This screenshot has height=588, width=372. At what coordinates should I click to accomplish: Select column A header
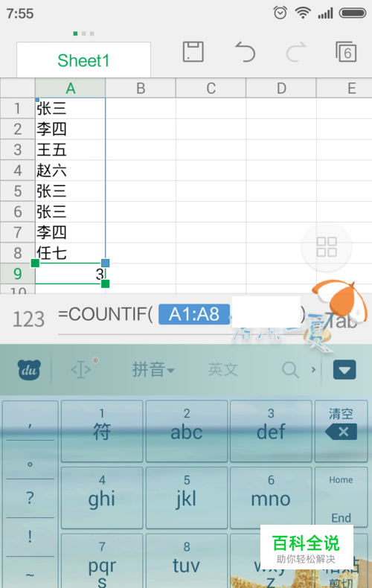70,89
